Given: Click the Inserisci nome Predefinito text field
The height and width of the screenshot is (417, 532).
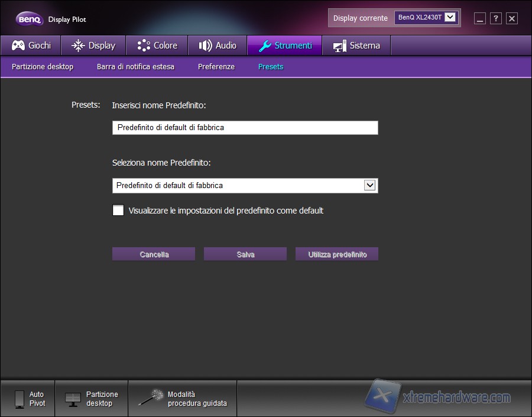Looking at the screenshot, I should click(245, 127).
